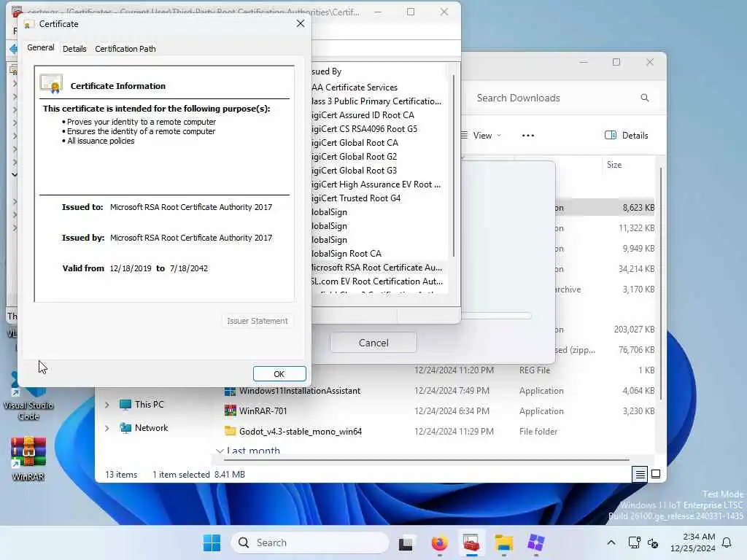Click the File Explorer vertical scrollbar
This screenshot has width=747, height=560.
click(661, 283)
